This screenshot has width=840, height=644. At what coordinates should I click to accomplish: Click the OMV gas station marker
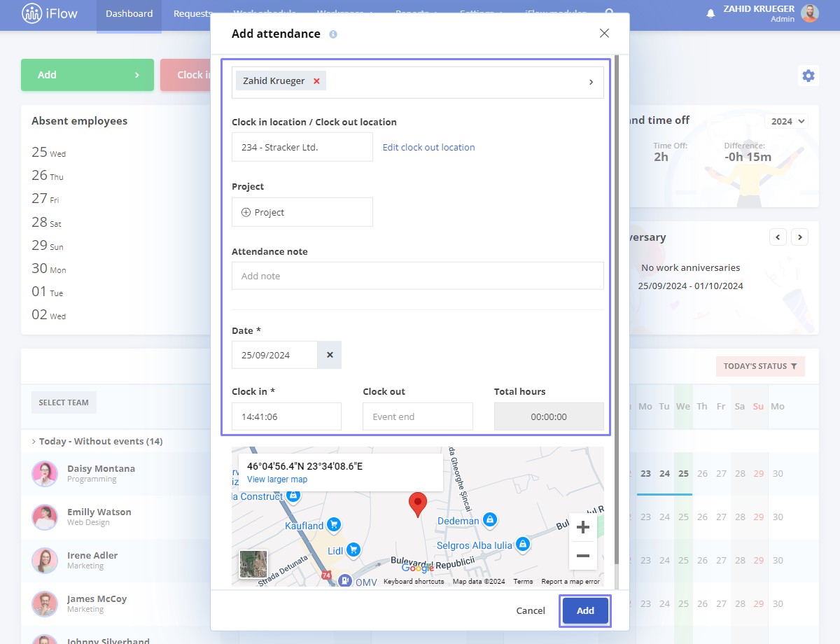pos(344,580)
